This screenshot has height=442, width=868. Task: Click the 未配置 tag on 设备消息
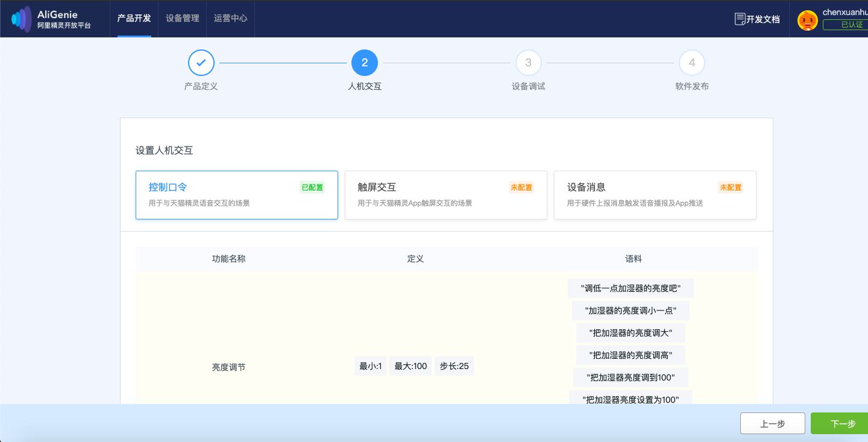pos(731,188)
